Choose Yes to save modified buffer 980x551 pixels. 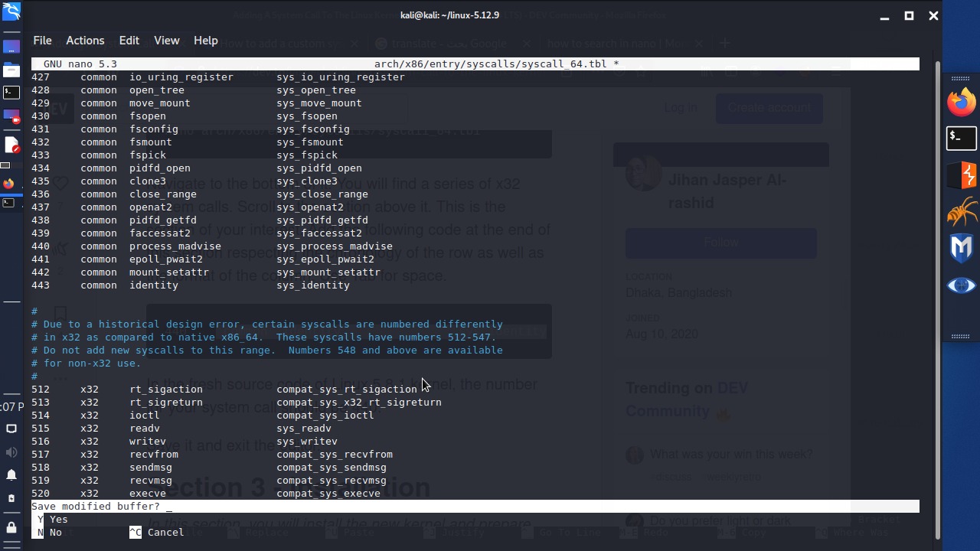(x=51, y=520)
